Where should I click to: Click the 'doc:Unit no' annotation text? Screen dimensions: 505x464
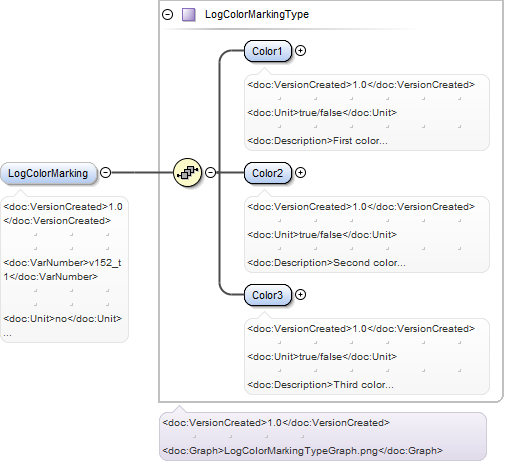tap(63, 319)
